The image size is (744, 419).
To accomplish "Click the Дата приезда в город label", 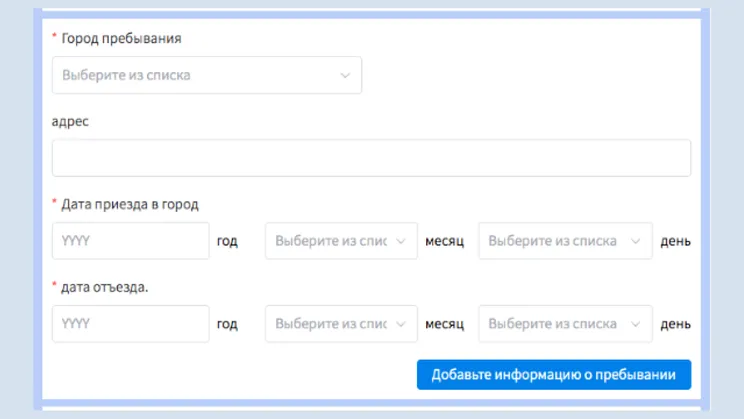I will click(130, 205).
